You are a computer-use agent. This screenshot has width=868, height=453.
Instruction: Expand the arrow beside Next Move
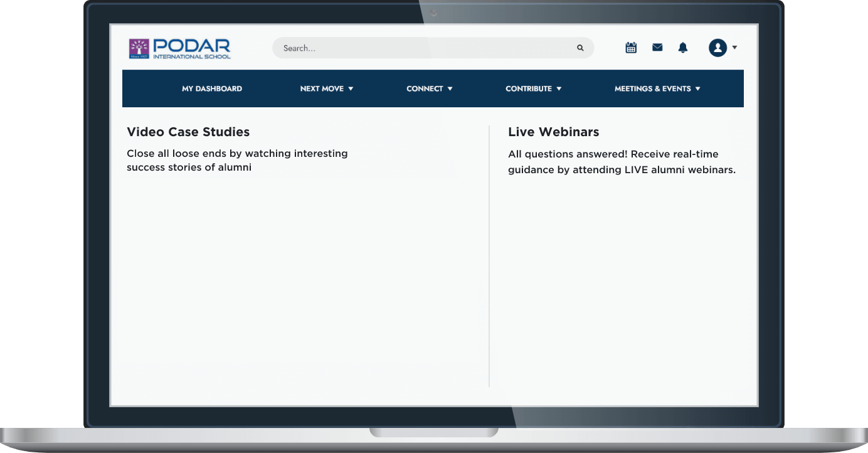pyautogui.click(x=351, y=88)
